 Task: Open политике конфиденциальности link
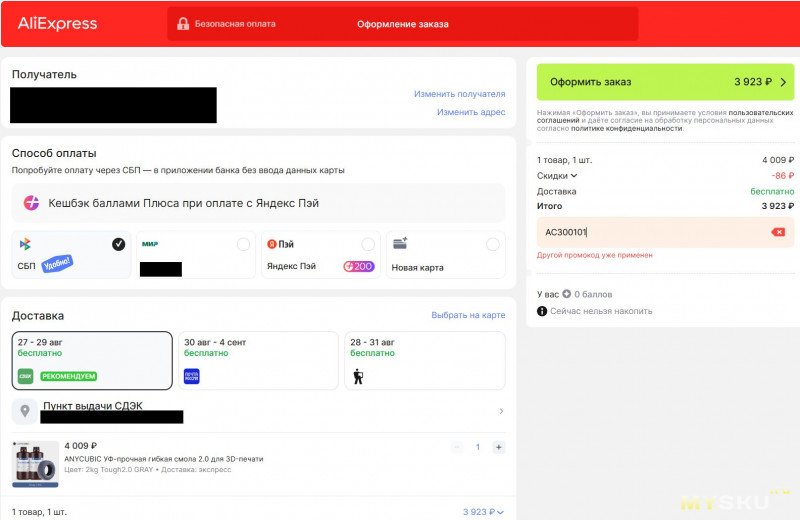tap(627, 128)
